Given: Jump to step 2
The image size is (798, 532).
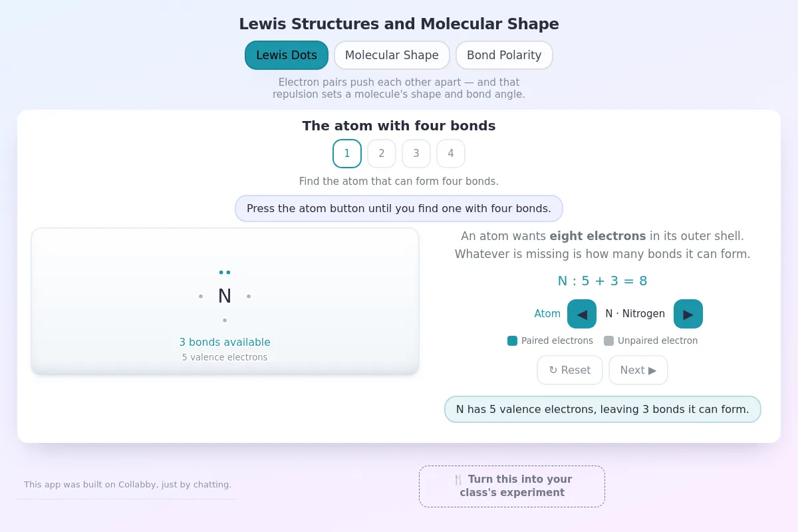Looking at the screenshot, I should pyautogui.click(x=382, y=154).
